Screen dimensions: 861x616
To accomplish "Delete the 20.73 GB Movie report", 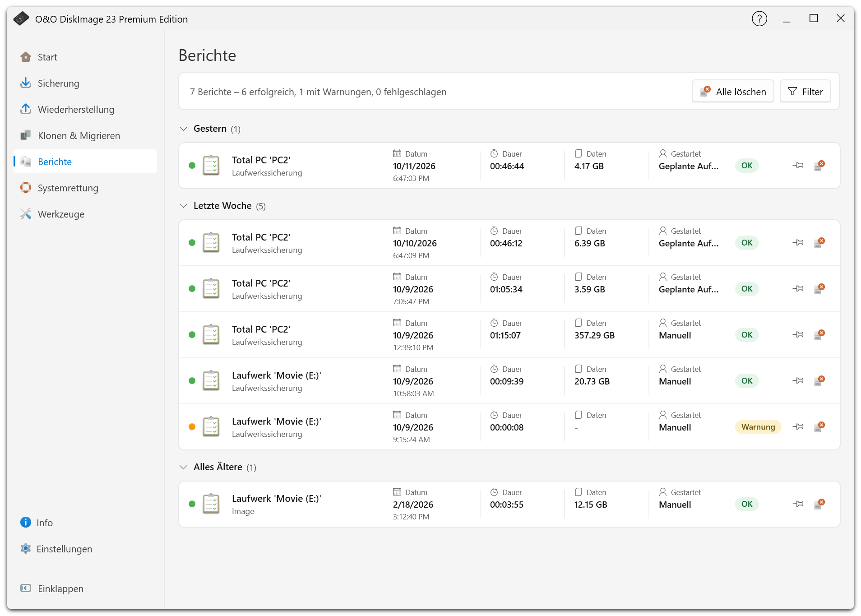I will pos(819,381).
